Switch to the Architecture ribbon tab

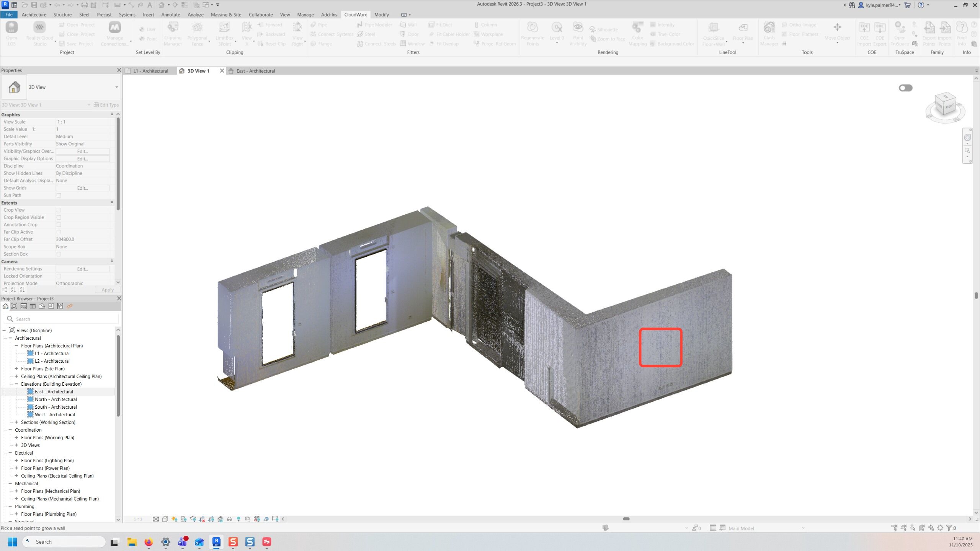point(34,15)
